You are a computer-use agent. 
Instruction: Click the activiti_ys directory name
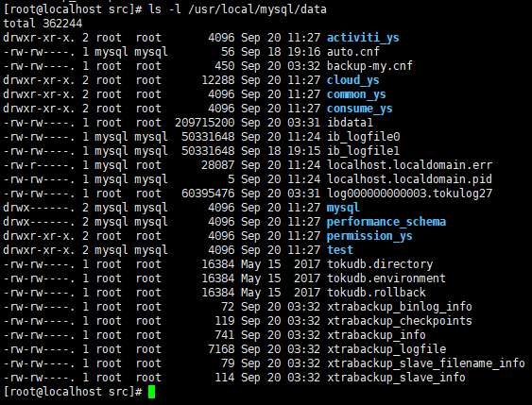[x=363, y=38]
